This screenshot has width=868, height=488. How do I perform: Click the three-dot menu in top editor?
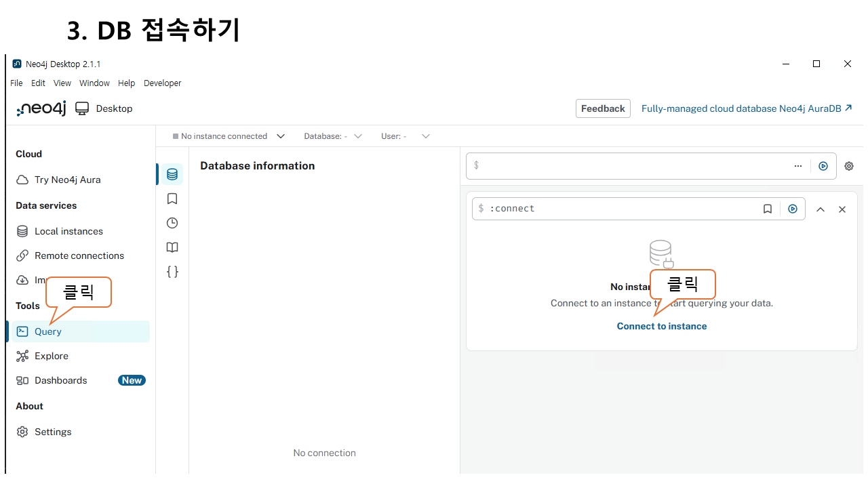(798, 166)
